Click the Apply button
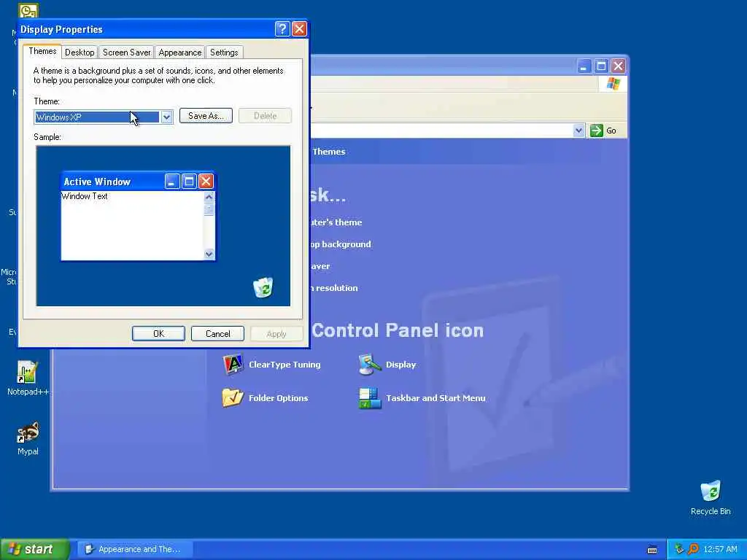 pos(276,334)
